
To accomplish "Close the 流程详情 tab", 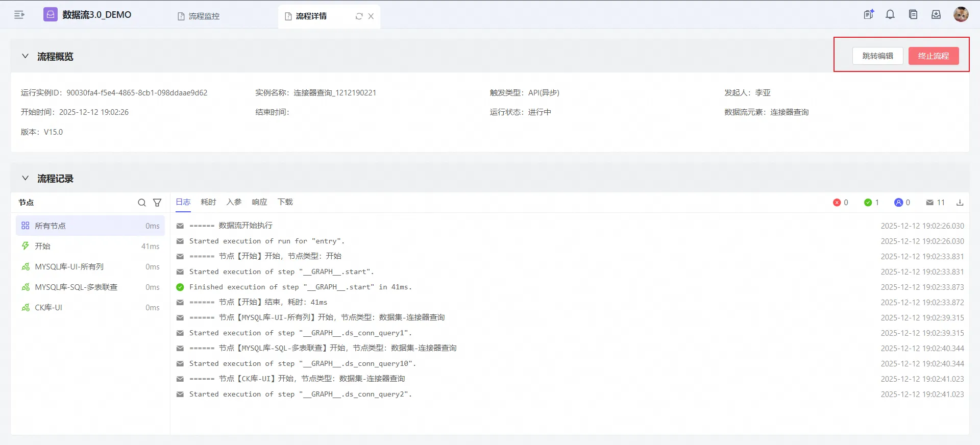I will pyautogui.click(x=371, y=16).
